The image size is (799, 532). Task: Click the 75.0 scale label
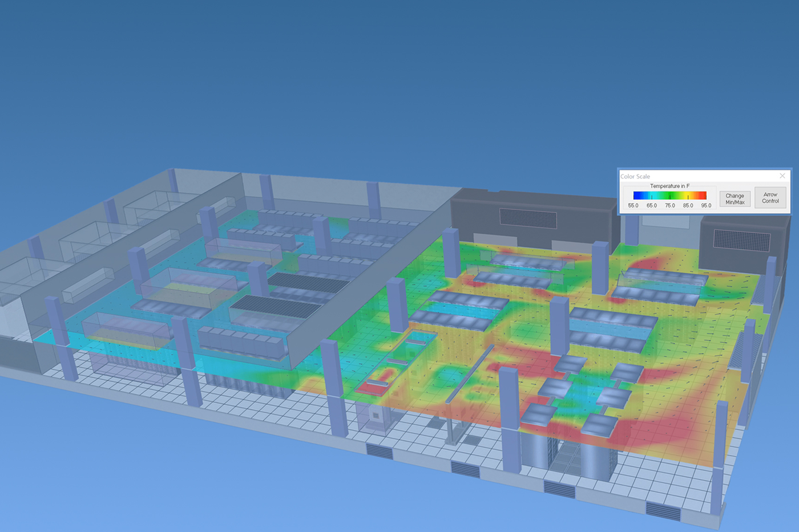[x=669, y=205]
